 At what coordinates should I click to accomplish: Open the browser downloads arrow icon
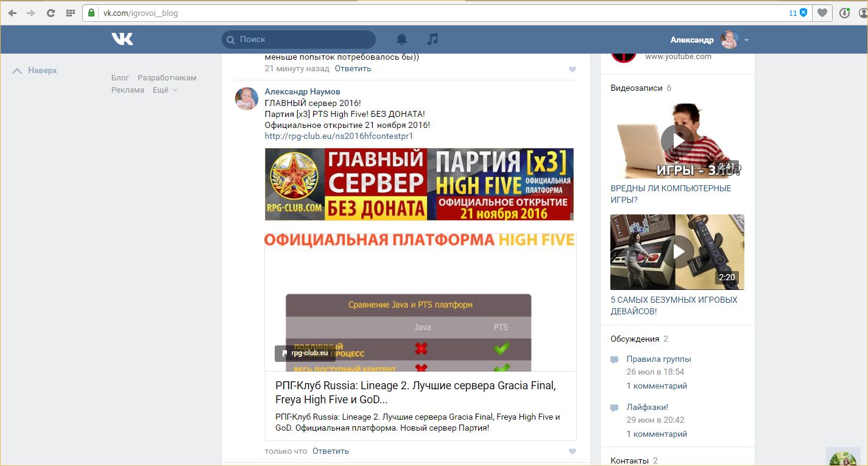tap(844, 13)
